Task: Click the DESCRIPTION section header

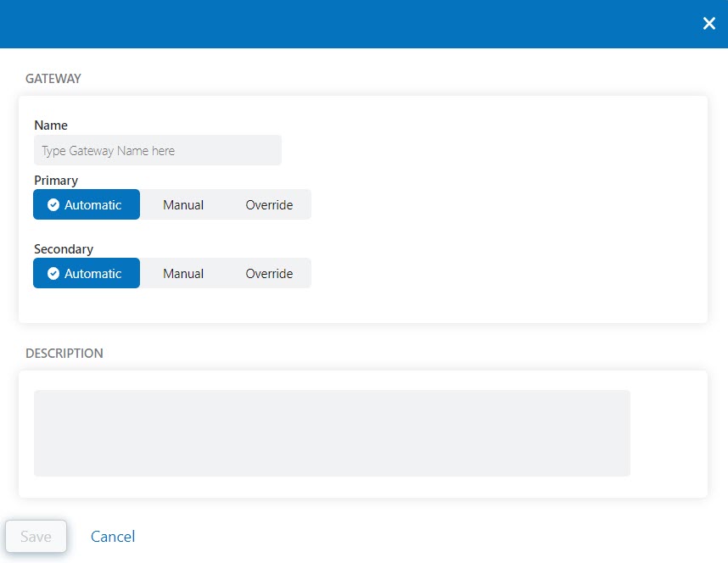Action: 64,353
